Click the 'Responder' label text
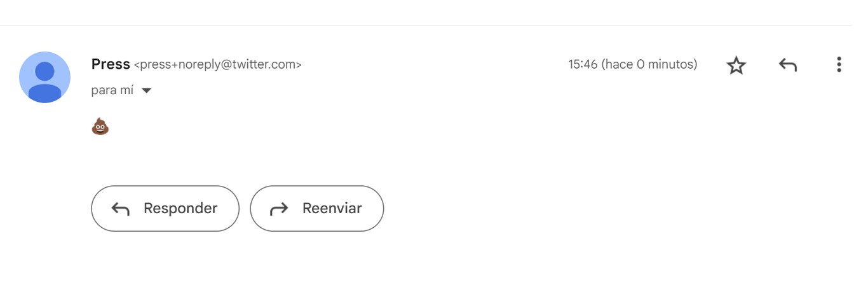This screenshot has width=868, height=294. [x=180, y=208]
